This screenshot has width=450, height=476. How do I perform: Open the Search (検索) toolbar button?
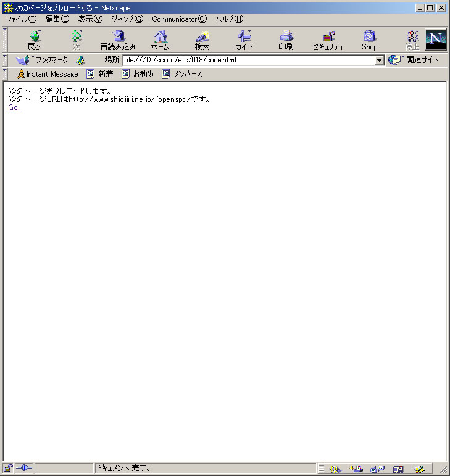[x=202, y=40]
